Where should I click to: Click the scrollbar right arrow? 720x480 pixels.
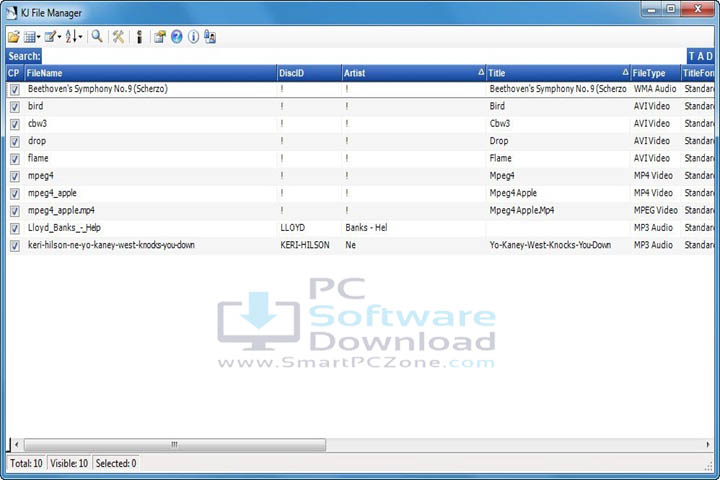(708, 445)
